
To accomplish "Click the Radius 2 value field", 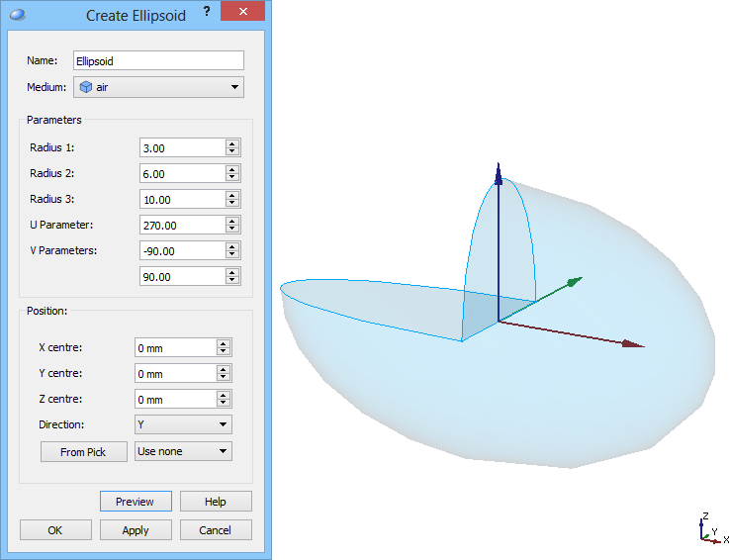I will pos(182,173).
